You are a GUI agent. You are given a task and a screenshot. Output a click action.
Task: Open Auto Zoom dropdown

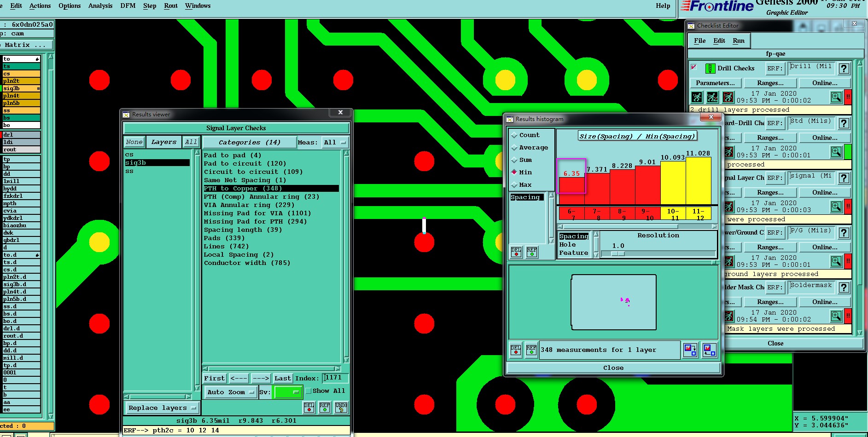[x=230, y=392]
